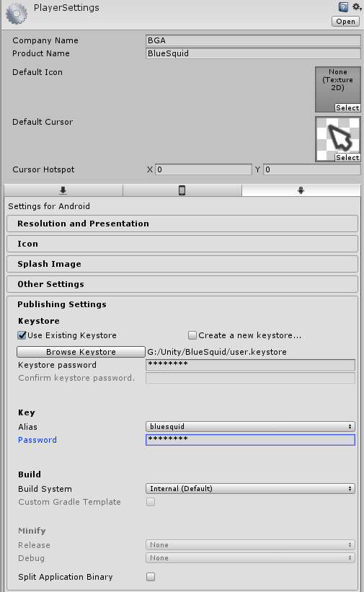The width and height of the screenshot is (364, 592).
Task: Select a texture for Default Cursor
Action: coord(347,157)
